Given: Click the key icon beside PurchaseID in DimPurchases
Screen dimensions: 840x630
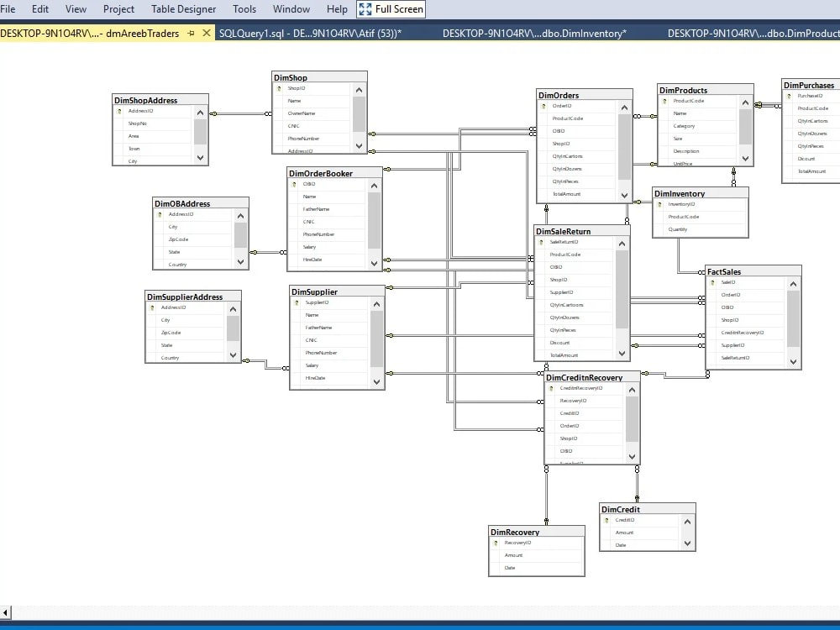Looking at the screenshot, I should pos(787,96).
